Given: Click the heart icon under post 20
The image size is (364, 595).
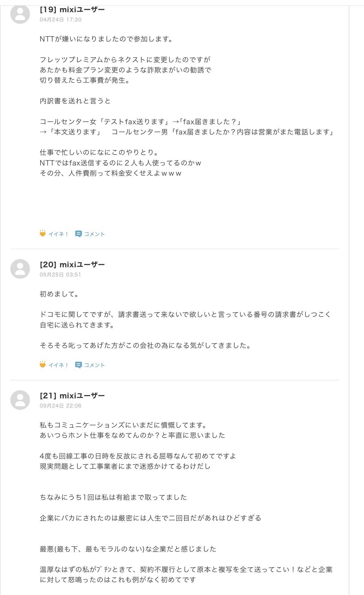Looking at the screenshot, I should click(43, 364).
